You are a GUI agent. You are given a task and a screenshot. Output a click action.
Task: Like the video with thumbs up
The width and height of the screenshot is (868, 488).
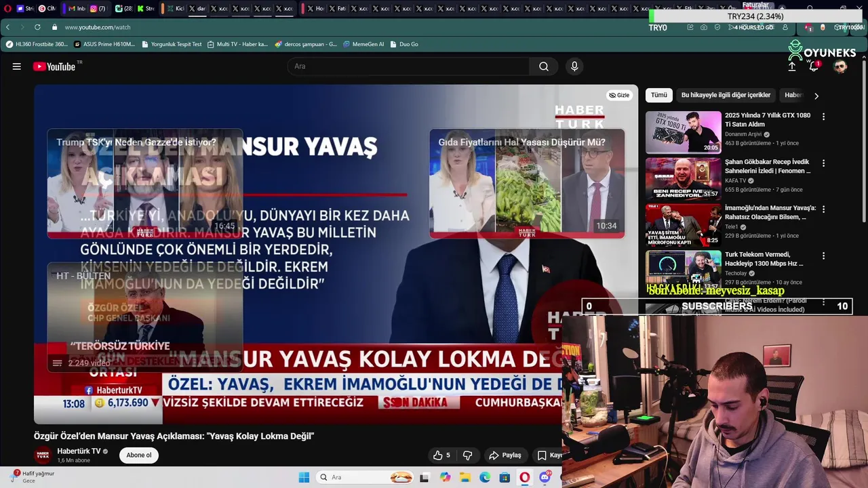tap(442, 455)
